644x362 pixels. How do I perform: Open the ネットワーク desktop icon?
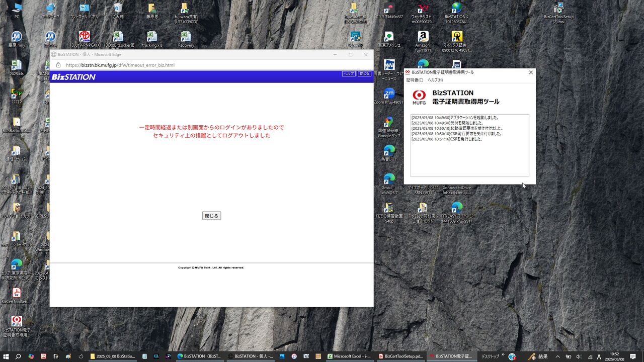[50, 10]
